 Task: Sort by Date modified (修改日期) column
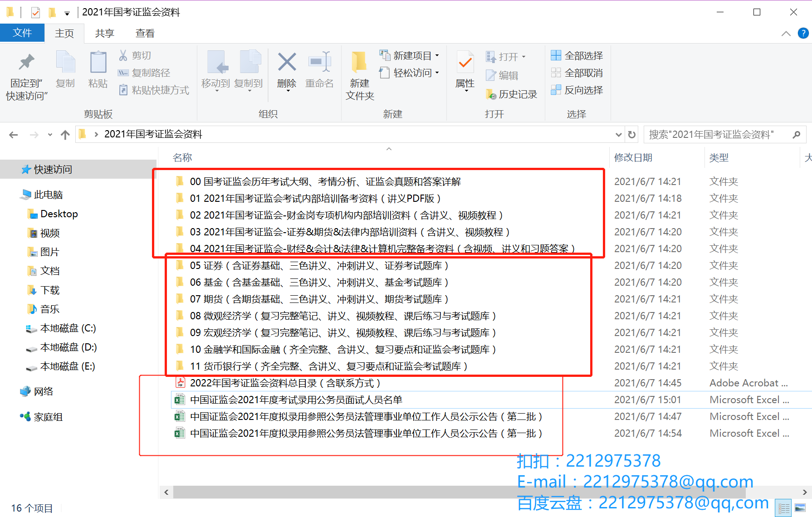pyautogui.click(x=633, y=157)
